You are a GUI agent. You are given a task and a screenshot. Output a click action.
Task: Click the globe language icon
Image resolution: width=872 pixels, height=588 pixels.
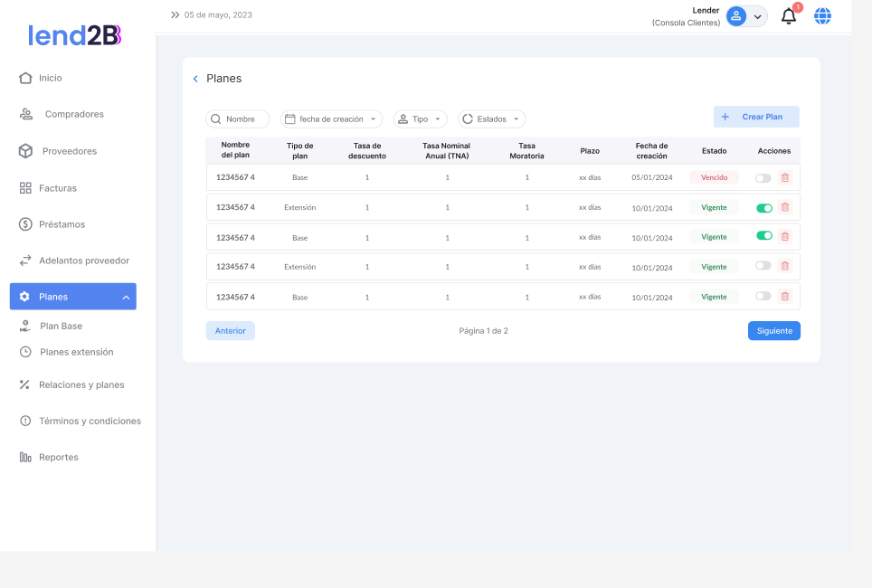822,16
